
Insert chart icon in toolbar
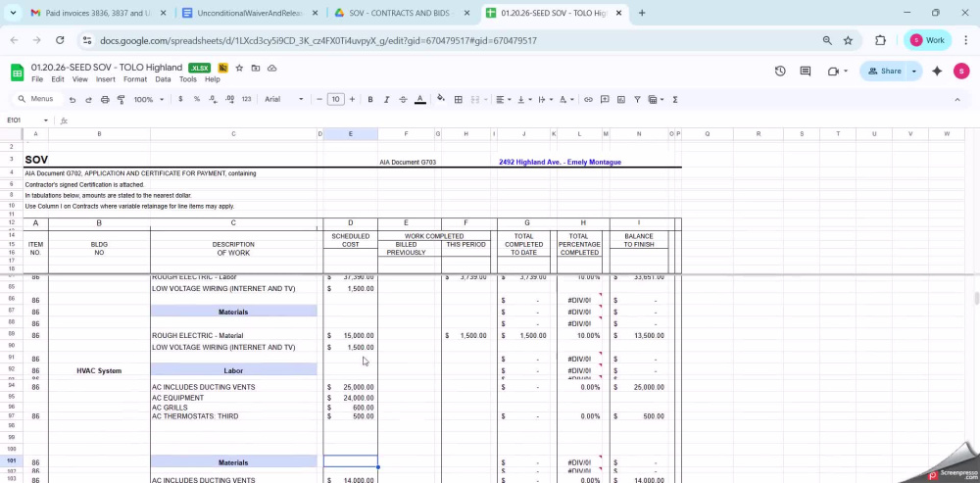tap(620, 99)
